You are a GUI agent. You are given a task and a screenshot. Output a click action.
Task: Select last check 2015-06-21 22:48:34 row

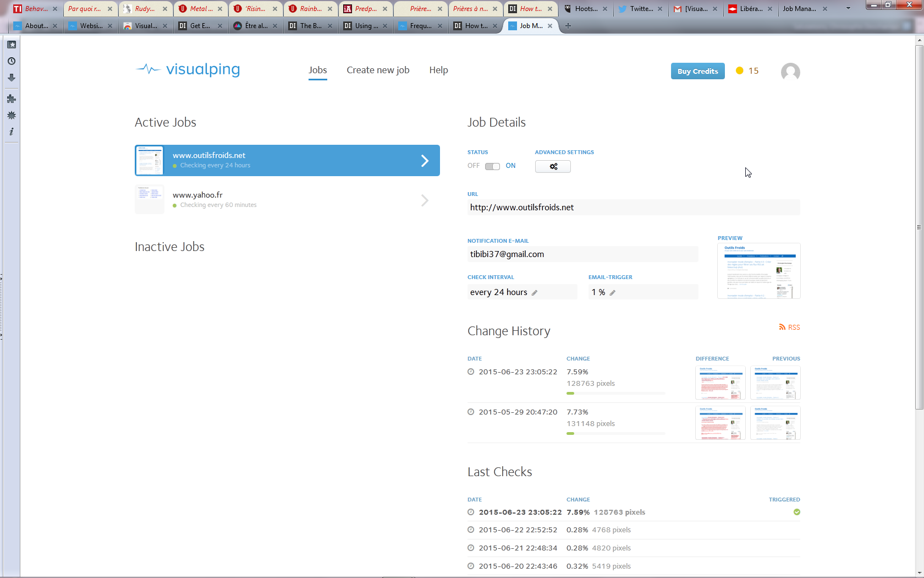634,548
